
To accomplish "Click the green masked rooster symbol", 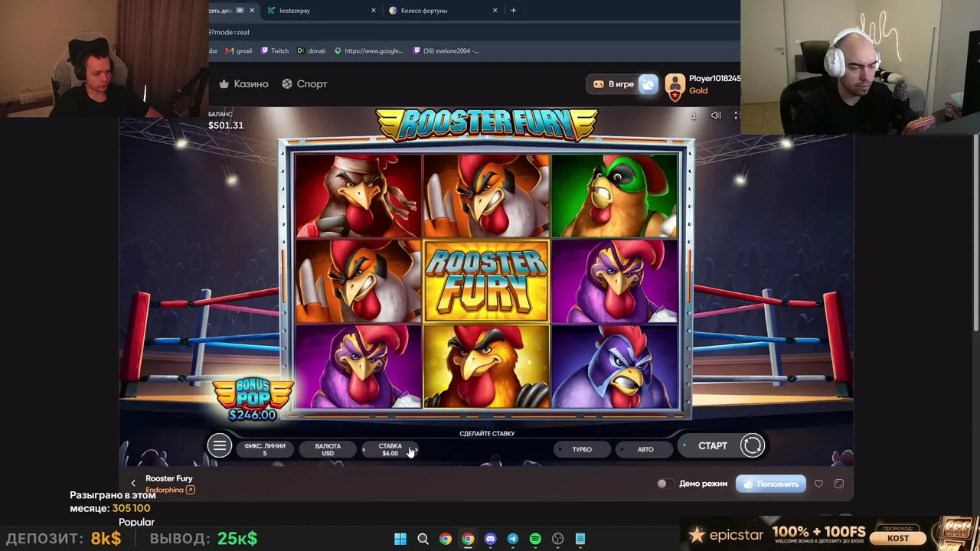I will click(614, 196).
